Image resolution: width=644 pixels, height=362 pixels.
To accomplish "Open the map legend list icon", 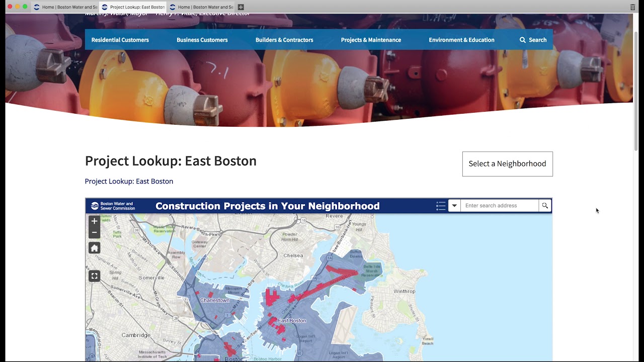I will pyautogui.click(x=441, y=206).
